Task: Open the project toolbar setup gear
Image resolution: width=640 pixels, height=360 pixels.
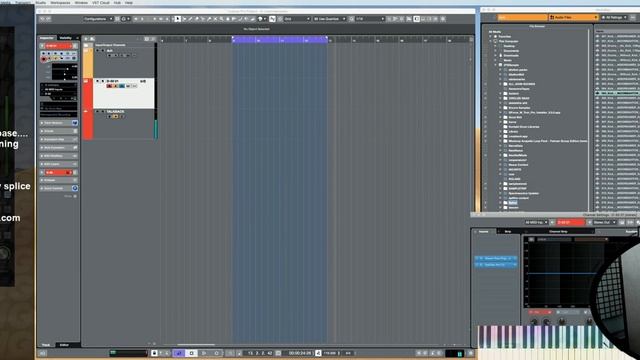Action: tap(443, 19)
